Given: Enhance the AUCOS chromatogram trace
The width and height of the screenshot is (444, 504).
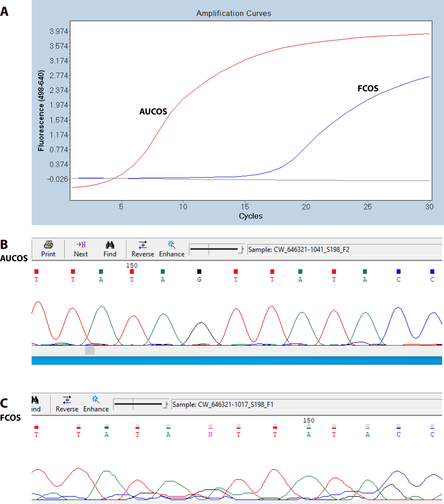Looking at the screenshot, I should tap(172, 249).
